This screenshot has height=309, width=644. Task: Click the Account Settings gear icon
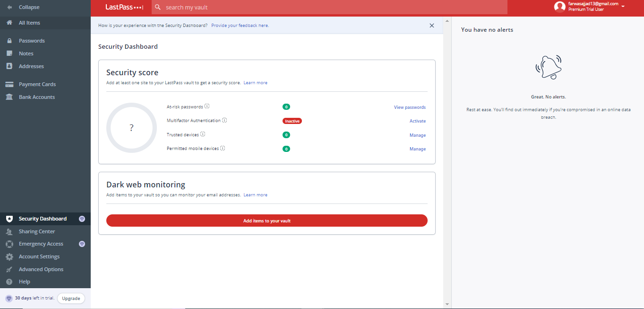pyautogui.click(x=9, y=256)
